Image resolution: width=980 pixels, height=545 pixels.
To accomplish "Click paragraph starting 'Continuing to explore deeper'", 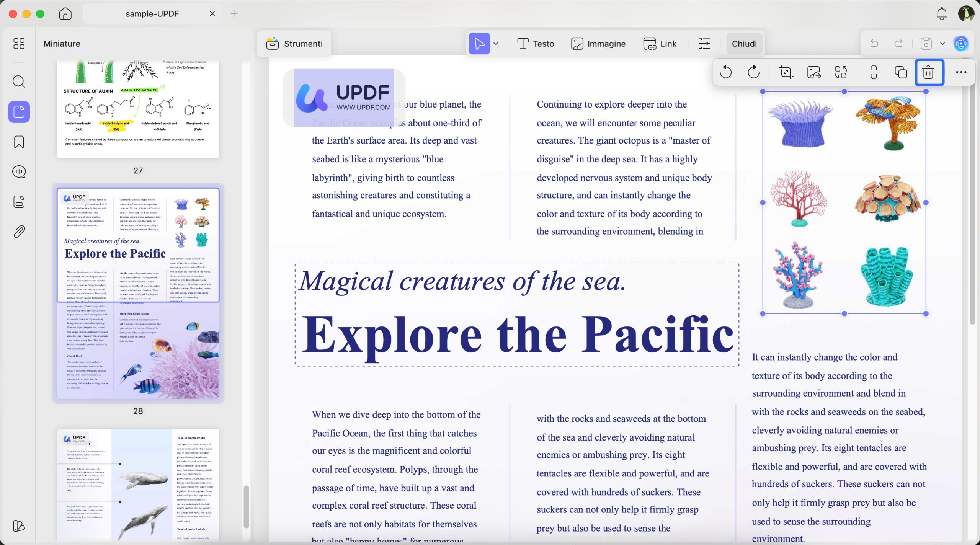I will (x=624, y=168).
